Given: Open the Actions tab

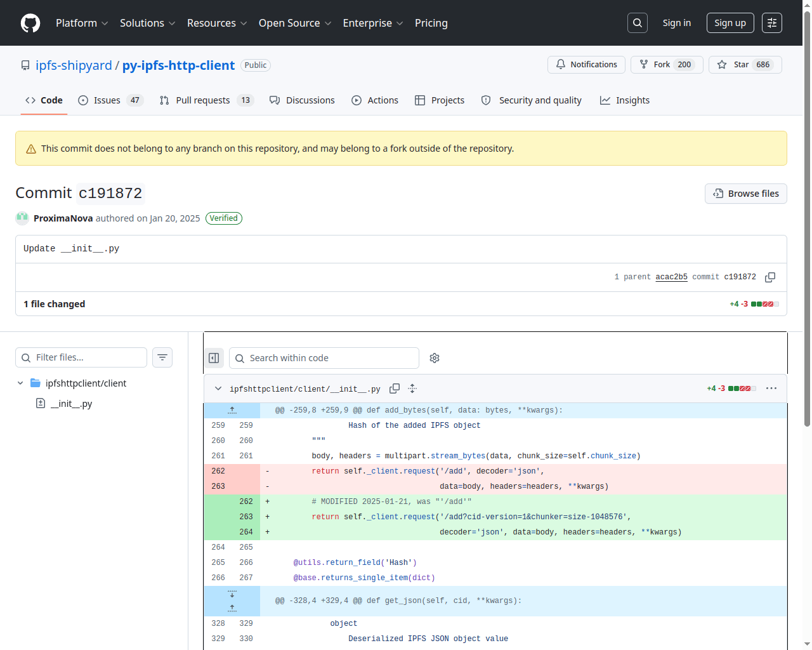Looking at the screenshot, I should pos(375,100).
